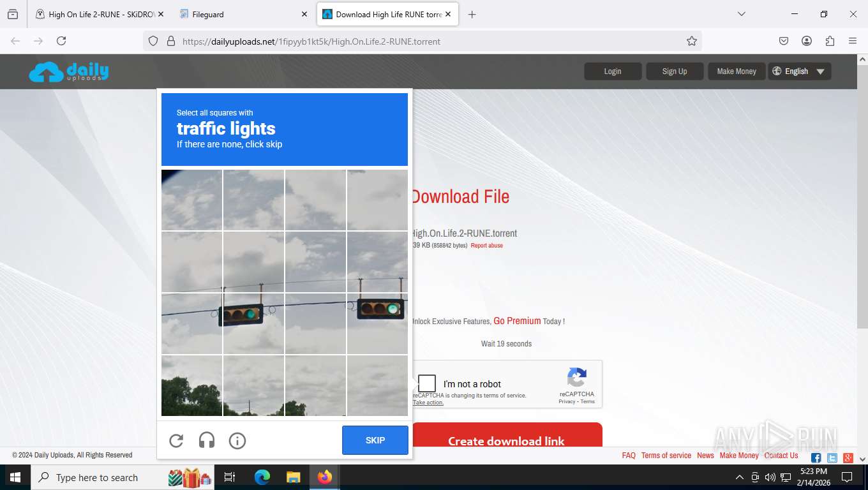The width and height of the screenshot is (868, 490).
Task: Close the Fileguard tab
Action: pos(304,14)
